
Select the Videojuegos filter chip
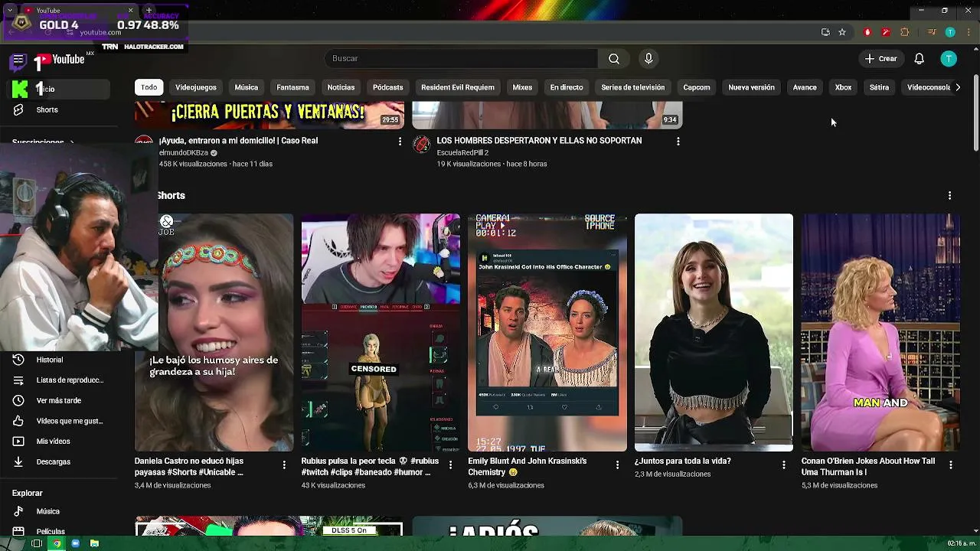pos(196,87)
